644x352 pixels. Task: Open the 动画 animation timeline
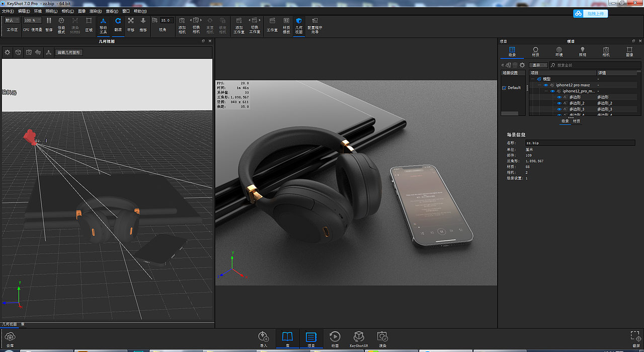click(335, 339)
